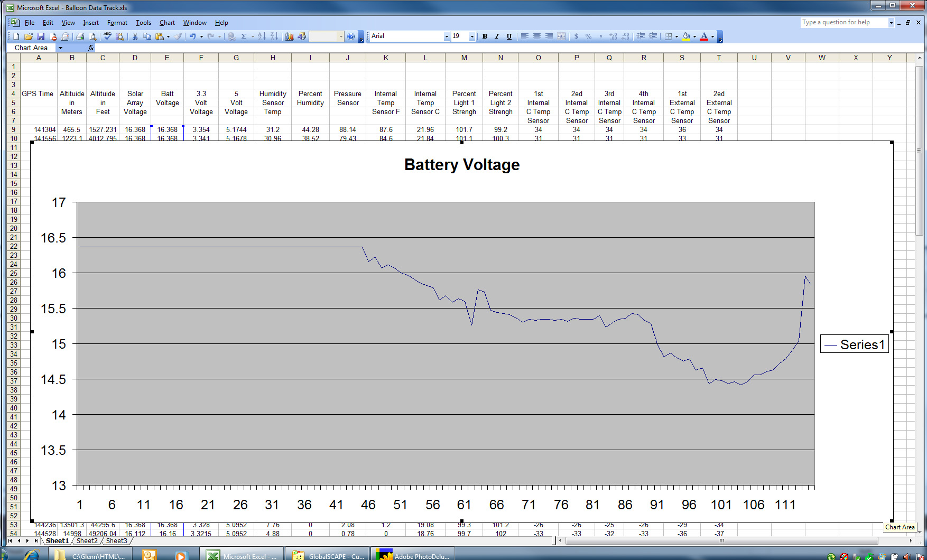Open the Insert menu

tap(91, 23)
